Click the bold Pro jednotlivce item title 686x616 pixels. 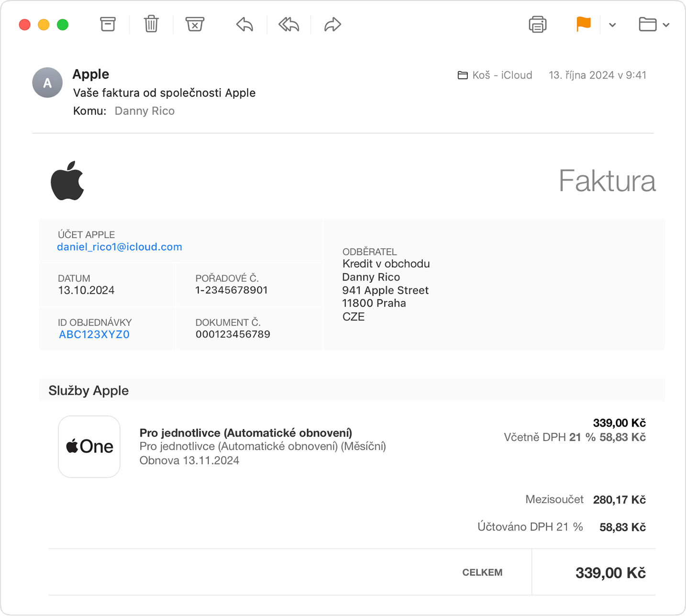pos(246,433)
